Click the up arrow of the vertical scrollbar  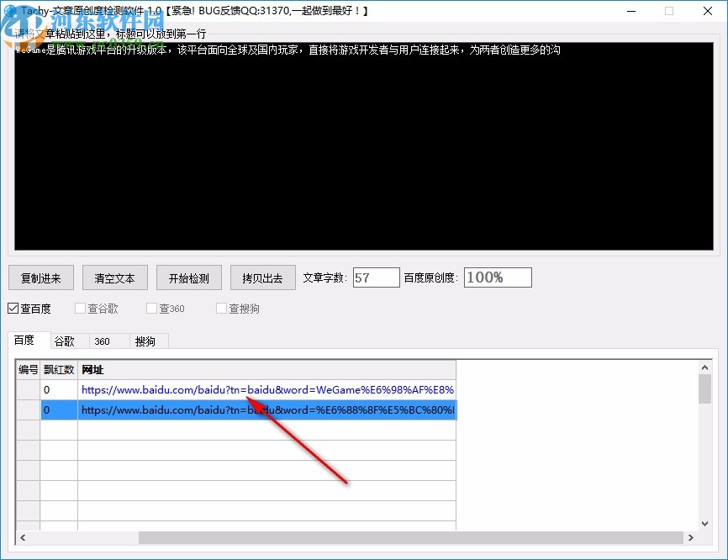[x=704, y=367]
